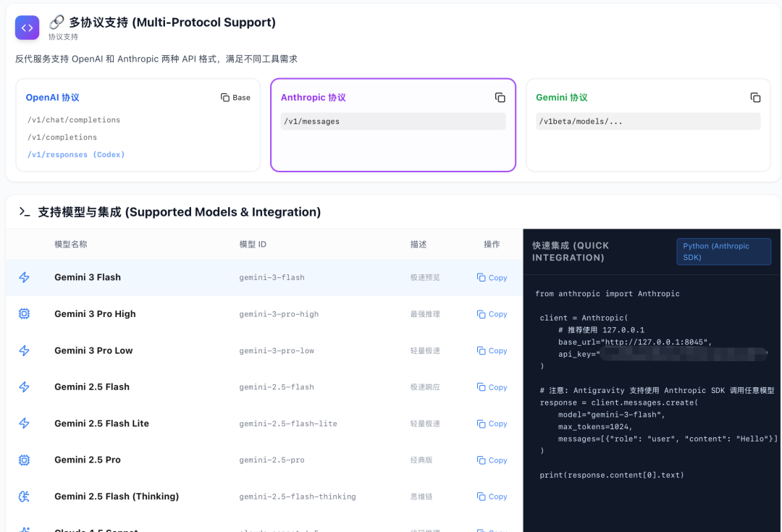Screen dimensions: 782x532
Task: Click the 模型 ID column header
Action: pos(253,245)
